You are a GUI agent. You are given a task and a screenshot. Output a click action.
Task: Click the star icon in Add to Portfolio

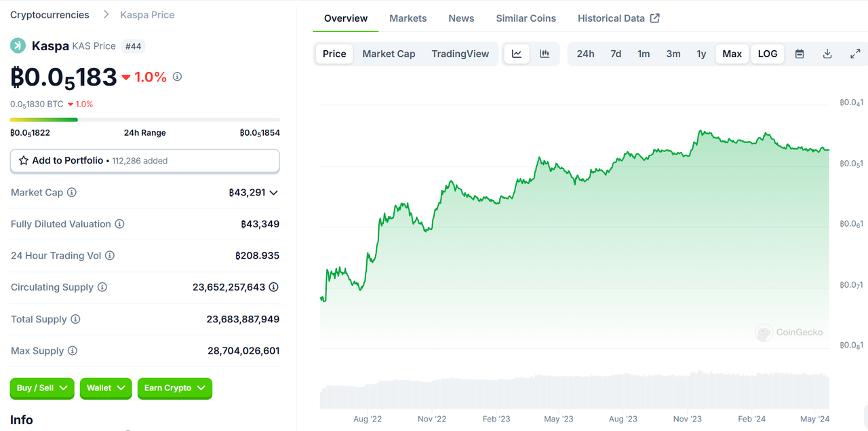(x=24, y=161)
